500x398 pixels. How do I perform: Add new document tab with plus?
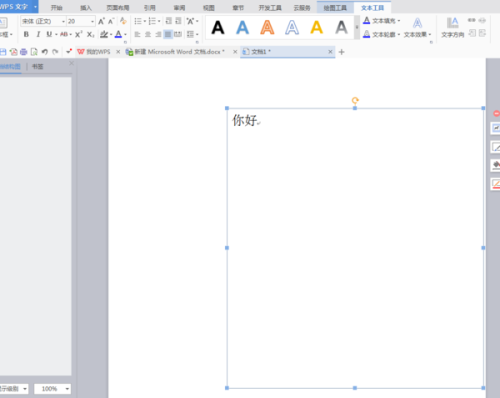(341, 52)
